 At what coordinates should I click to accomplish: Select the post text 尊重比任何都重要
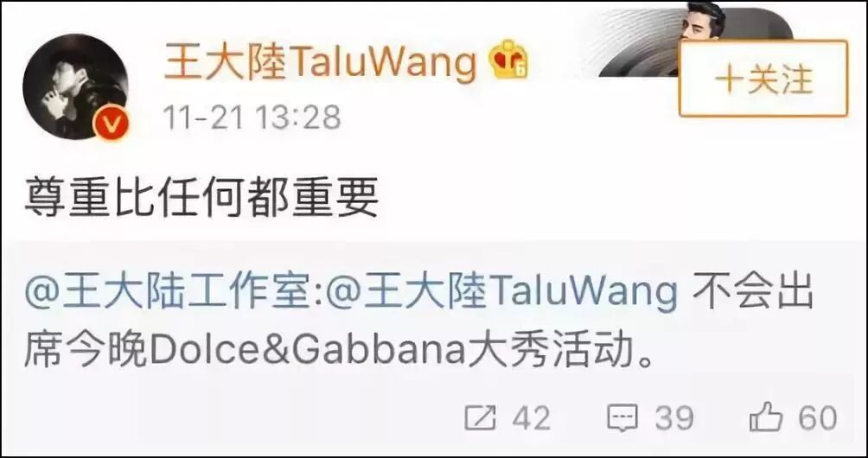point(201,199)
